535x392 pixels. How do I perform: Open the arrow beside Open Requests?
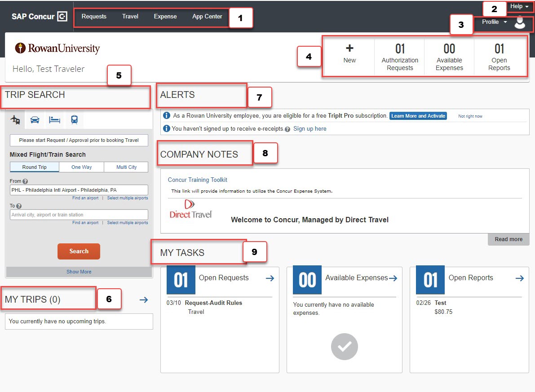270,278
